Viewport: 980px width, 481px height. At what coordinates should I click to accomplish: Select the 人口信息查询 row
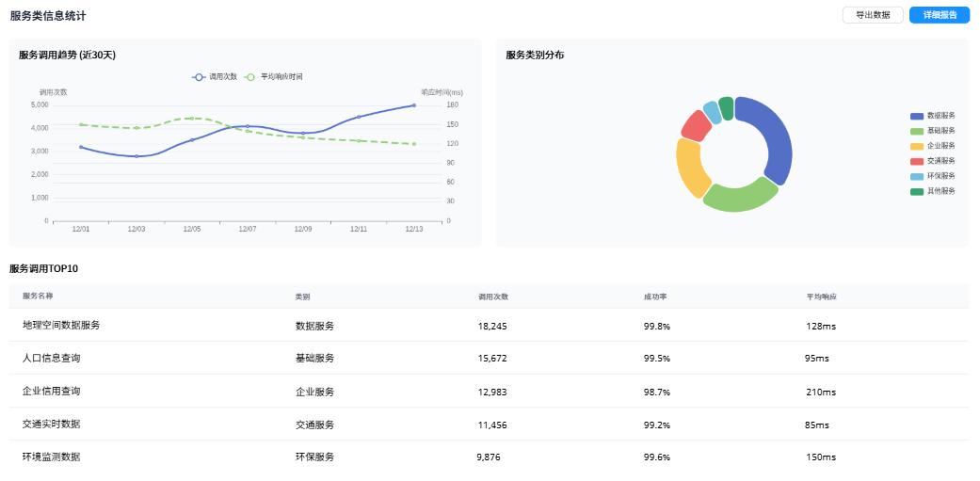(x=51, y=358)
